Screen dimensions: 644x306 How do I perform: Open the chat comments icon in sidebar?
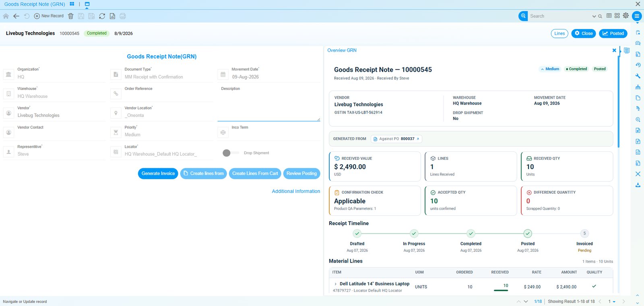pyautogui.click(x=638, y=43)
